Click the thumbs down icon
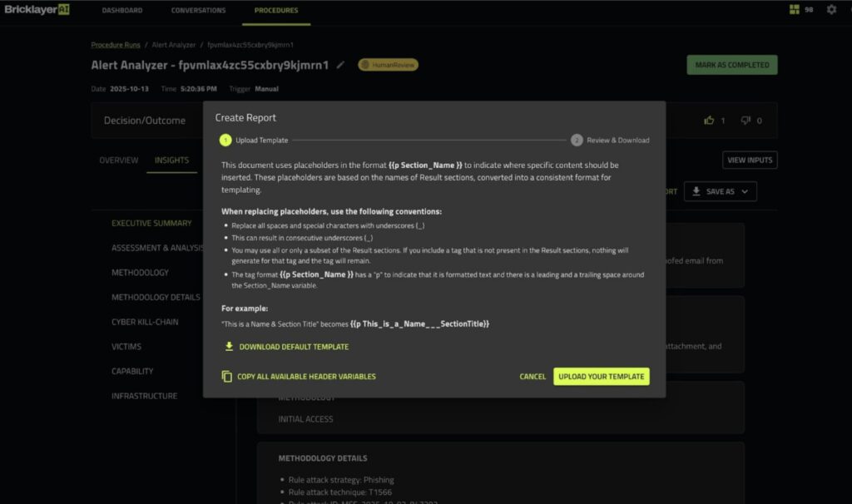 click(x=745, y=121)
